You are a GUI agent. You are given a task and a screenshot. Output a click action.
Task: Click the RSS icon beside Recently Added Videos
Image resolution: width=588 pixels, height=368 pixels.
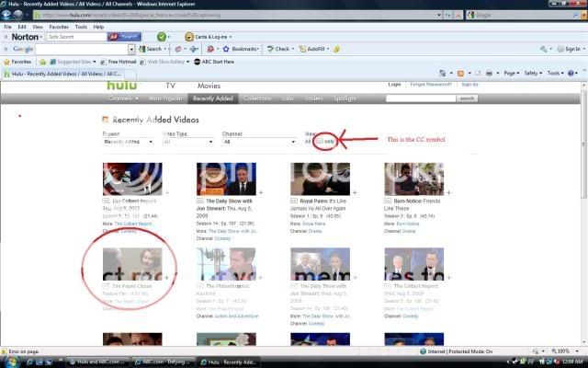click(106, 119)
